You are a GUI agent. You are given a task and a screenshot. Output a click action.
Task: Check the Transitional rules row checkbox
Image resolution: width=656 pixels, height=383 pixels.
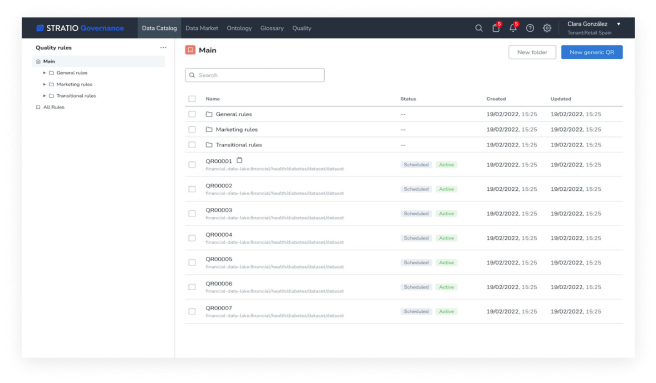coord(192,145)
